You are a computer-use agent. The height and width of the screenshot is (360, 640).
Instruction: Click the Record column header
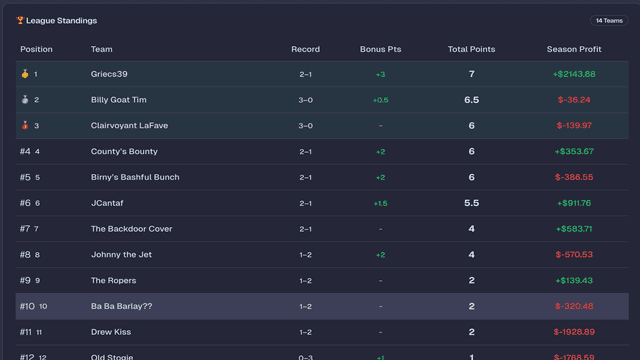tap(305, 49)
